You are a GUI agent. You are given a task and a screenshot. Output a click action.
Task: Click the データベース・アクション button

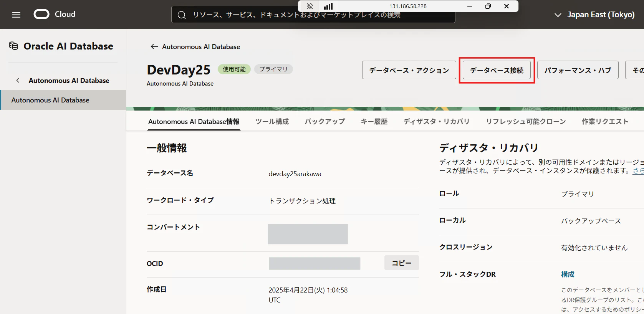point(409,70)
